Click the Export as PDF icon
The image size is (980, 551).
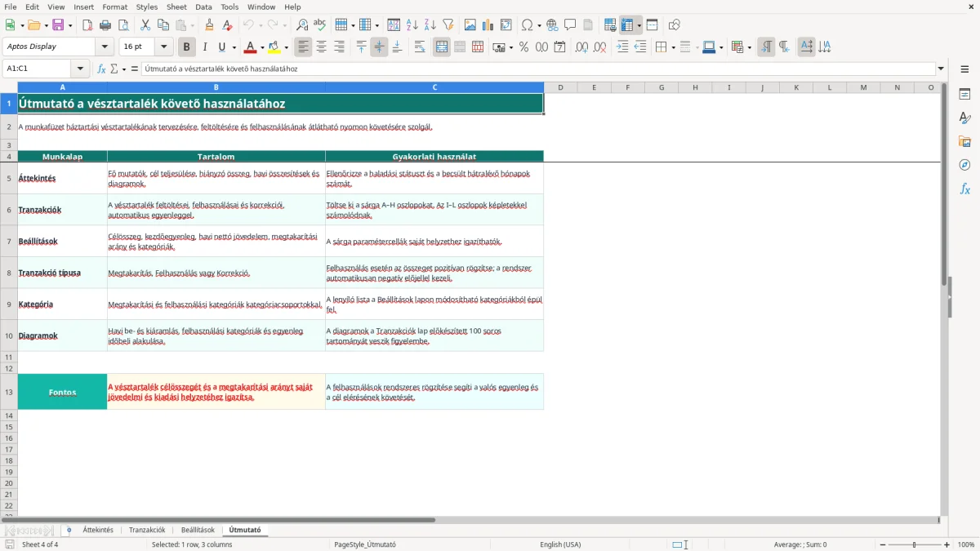(x=87, y=25)
